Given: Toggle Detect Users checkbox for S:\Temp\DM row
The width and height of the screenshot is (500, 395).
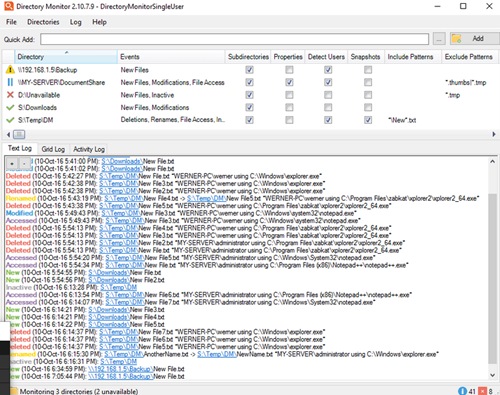Looking at the screenshot, I should [328, 120].
